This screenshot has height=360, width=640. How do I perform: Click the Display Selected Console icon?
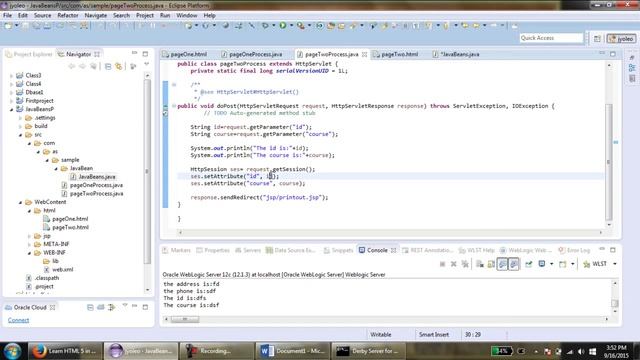(x=542, y=264)
